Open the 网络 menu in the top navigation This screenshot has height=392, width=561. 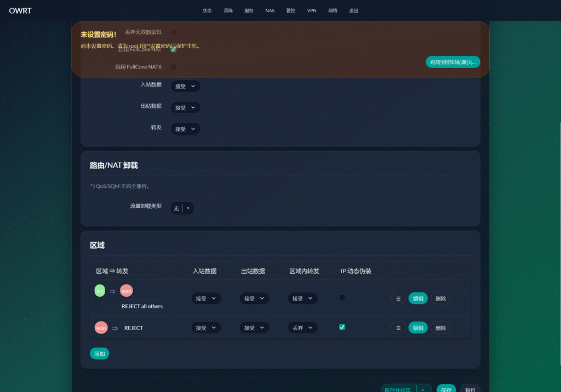pos(333,10)
